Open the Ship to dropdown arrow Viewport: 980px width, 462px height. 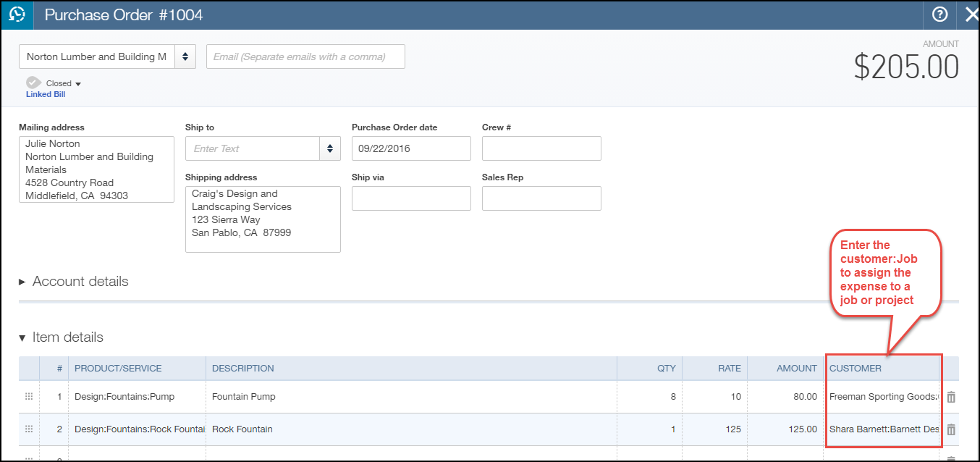point(330,148)
